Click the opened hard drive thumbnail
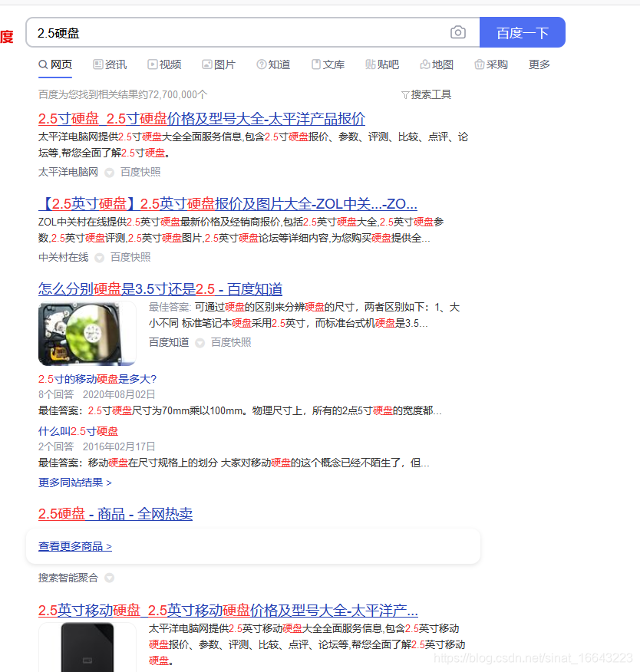 tap(87, 334)
